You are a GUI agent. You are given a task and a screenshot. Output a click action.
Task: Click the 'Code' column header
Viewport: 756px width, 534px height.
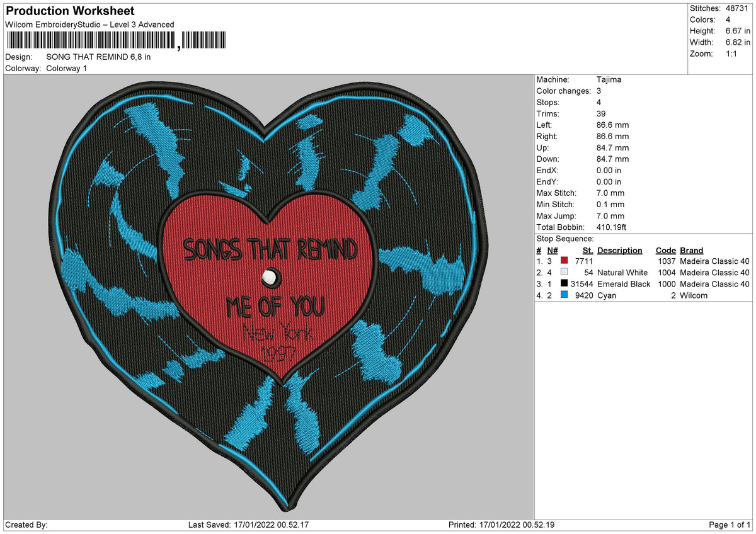tap(666, 250)
